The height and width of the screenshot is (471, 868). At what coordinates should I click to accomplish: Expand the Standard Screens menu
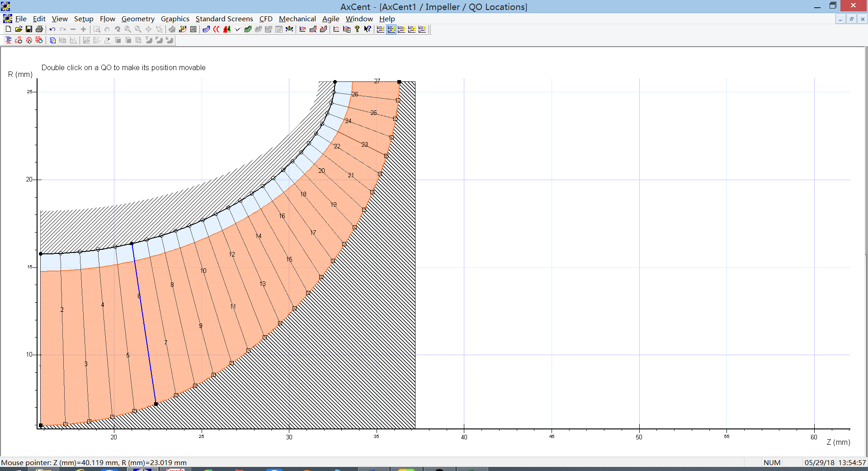click(224, 19)
